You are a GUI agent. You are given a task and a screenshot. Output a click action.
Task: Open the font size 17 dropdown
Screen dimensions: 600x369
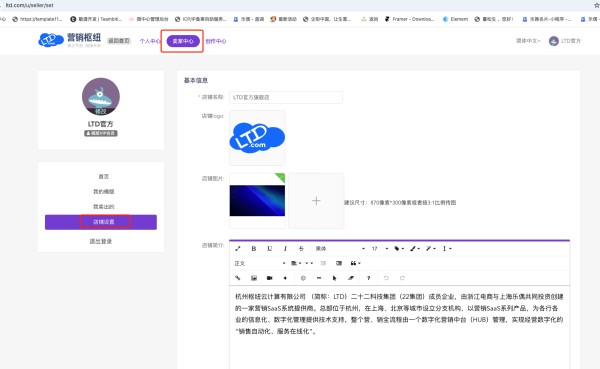pos(380,248)
